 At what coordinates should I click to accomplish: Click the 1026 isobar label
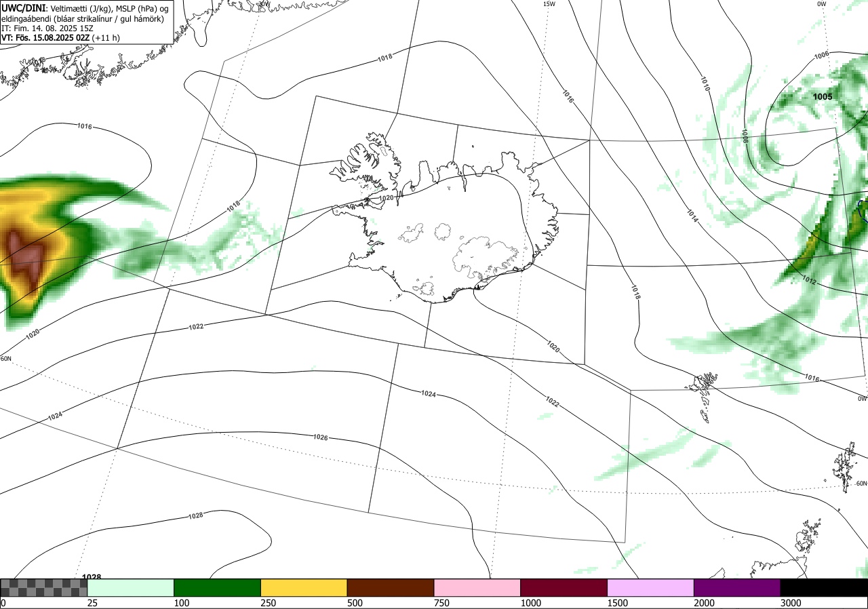tap(321, 437)
